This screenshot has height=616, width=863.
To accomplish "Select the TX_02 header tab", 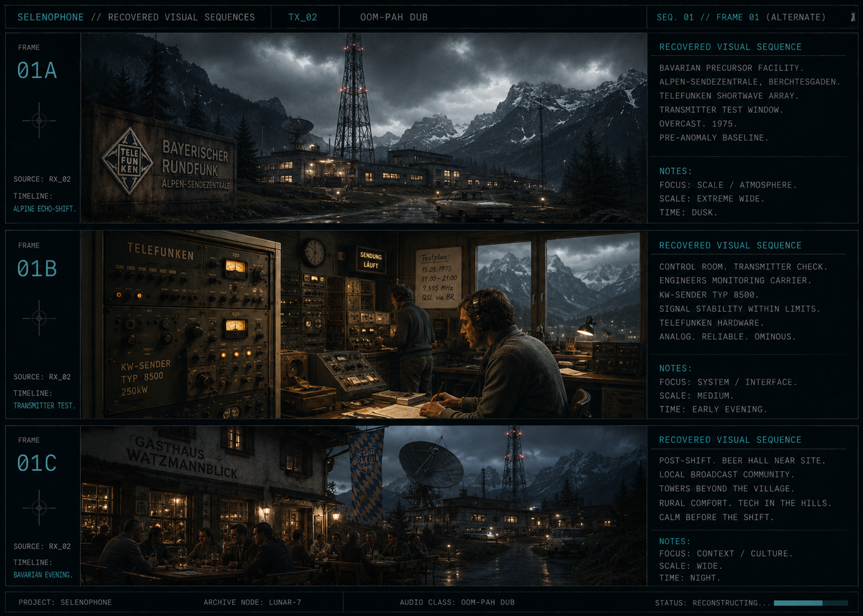I will (x=303, y=17).
